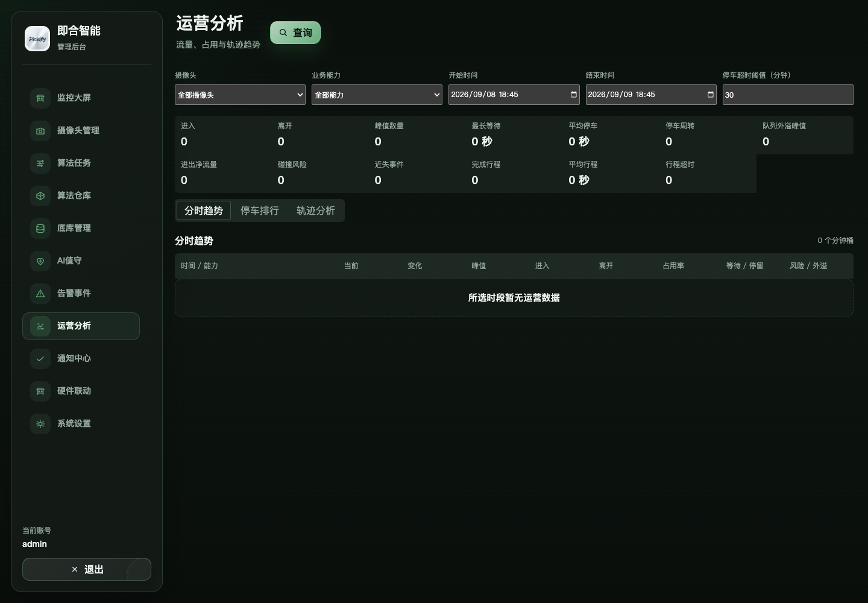Open 通知中心 in the sidebar
Viewport: 868px width, 603px height.
(x=81, y=358)
